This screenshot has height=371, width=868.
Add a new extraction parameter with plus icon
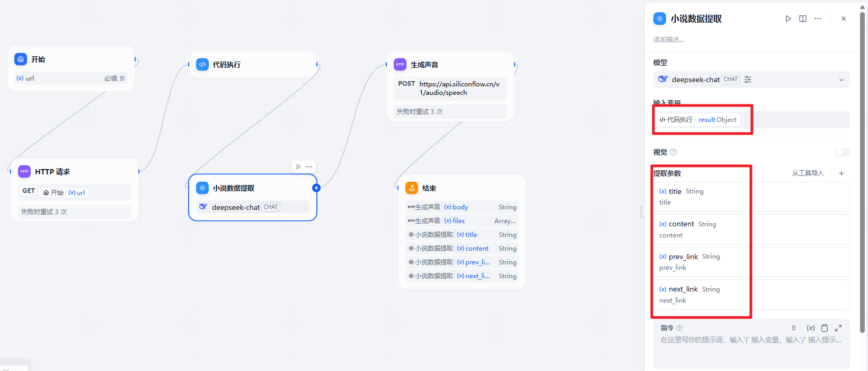tap(842, 173)
